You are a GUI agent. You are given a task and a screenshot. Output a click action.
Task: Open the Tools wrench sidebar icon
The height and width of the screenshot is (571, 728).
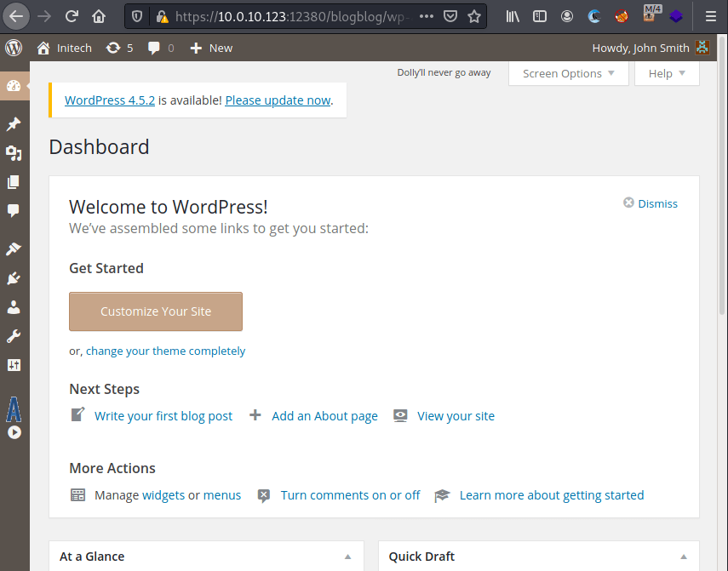14,336
